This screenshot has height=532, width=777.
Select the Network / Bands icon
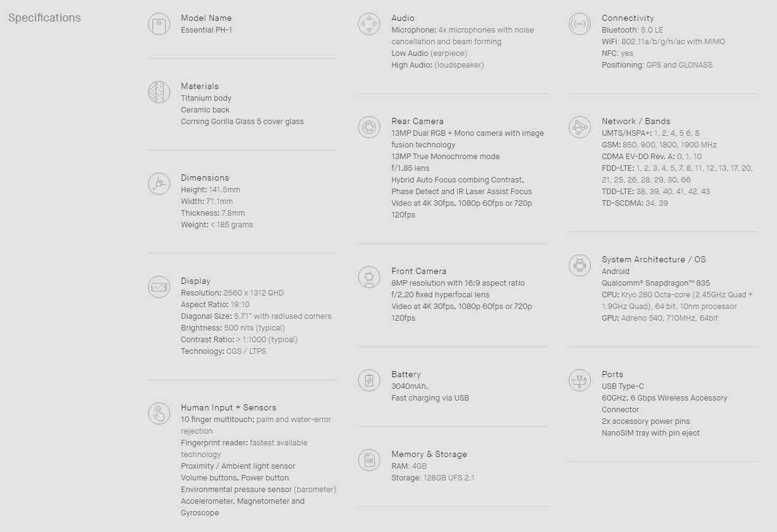(580, 127)
